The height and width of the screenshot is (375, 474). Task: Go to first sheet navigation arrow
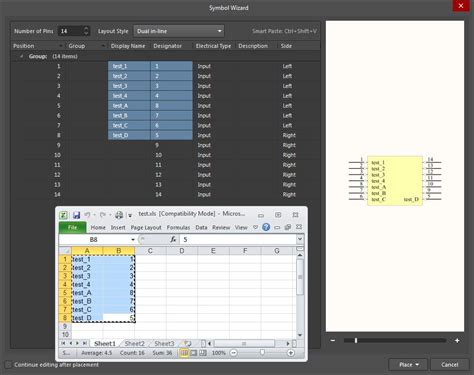point(63,343)
